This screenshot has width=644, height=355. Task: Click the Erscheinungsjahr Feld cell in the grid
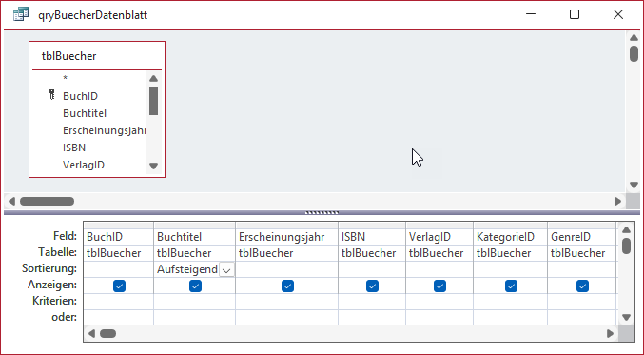pyautogui.click(x=286, y=237)
